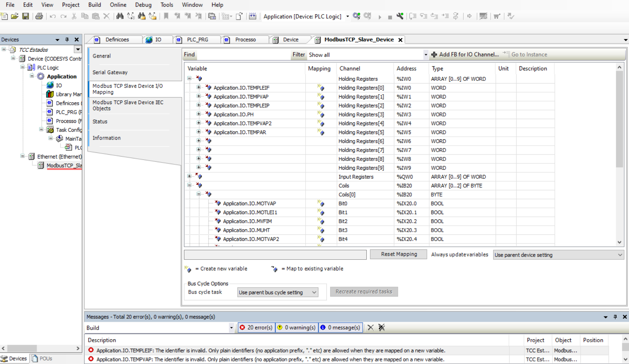Pin the Devices panel open

tap(67, 39)
